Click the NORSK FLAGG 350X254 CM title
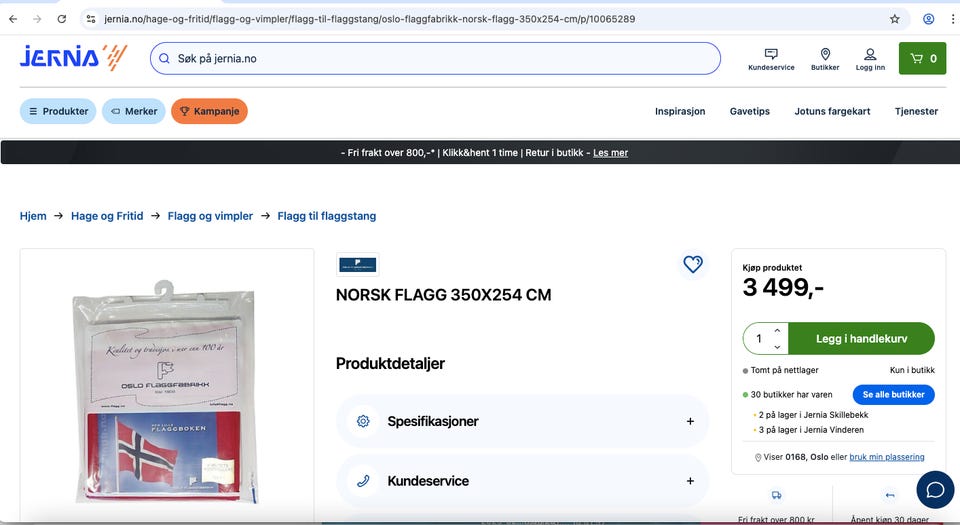The width and height of the screenshot is (960, 525). click(443, 295)
